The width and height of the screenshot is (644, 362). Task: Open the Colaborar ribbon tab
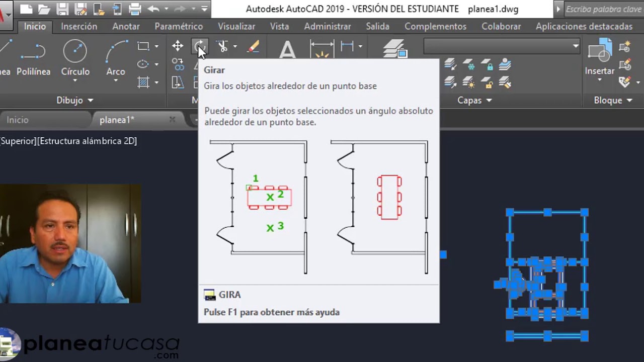click(501, 26)
